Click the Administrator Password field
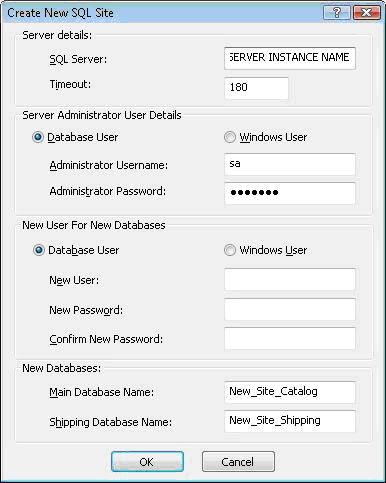This screenshot has width=386, height=483. [290, 193]
